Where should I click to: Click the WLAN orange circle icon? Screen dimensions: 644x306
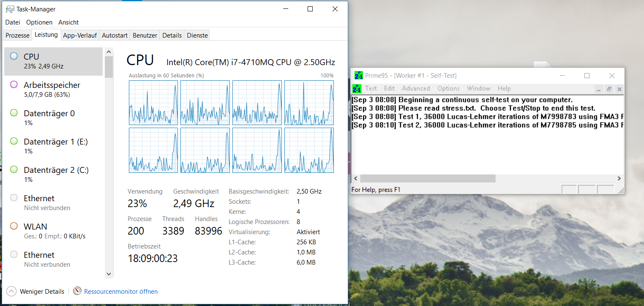[x=14, y=226]
